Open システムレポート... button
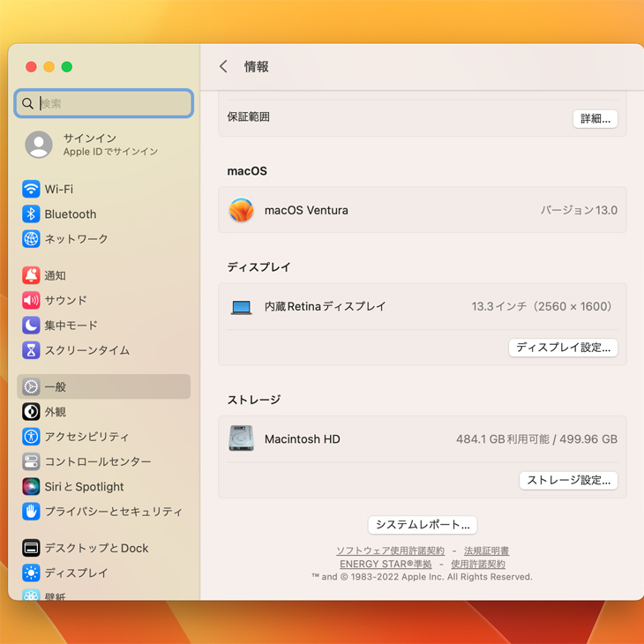The image size is (644, 644). (x=423, y=525)
